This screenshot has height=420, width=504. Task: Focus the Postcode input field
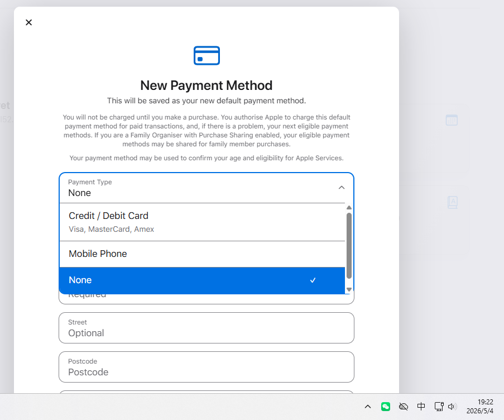[207, 367]
